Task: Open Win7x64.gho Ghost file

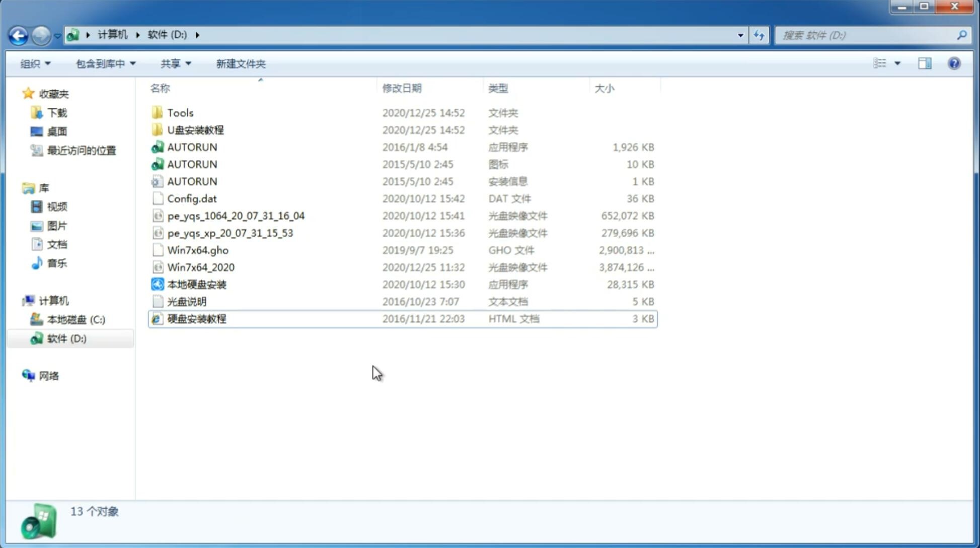Action: tap(198, 250)
